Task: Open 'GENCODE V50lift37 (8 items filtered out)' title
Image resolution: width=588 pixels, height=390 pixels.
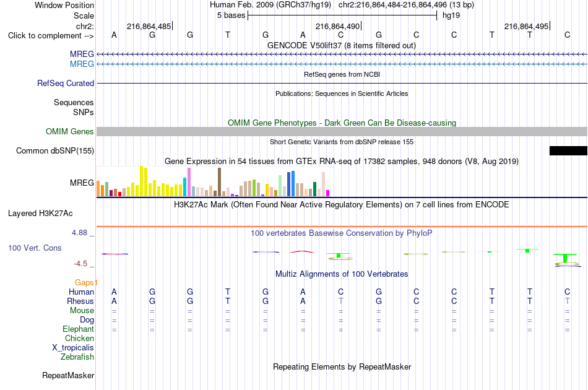Action: tap(342, 45)
